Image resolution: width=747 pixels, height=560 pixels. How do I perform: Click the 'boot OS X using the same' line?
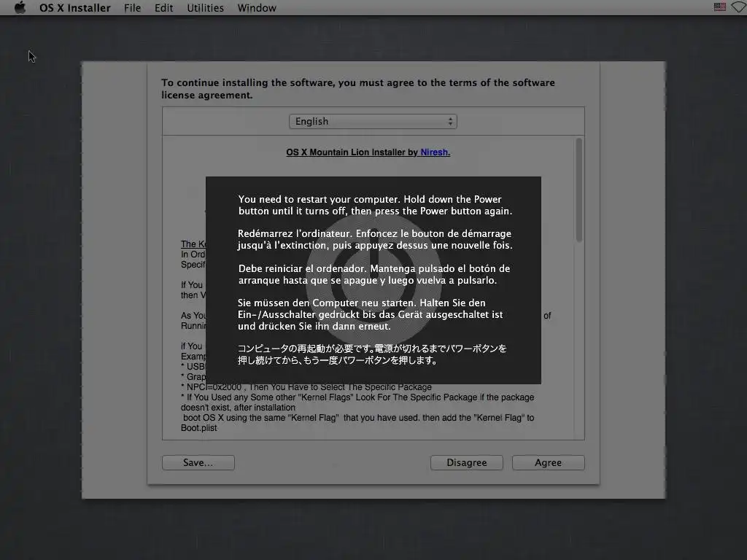click(358, 418)
